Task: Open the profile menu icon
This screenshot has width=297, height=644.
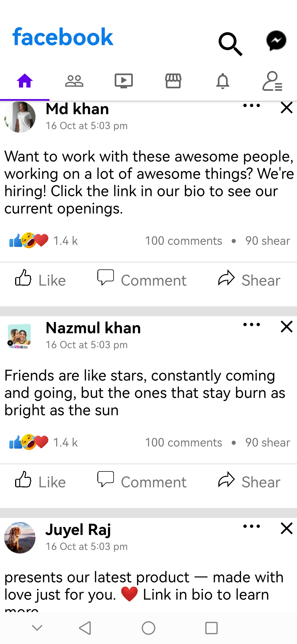Action: [x=272, y=81]
